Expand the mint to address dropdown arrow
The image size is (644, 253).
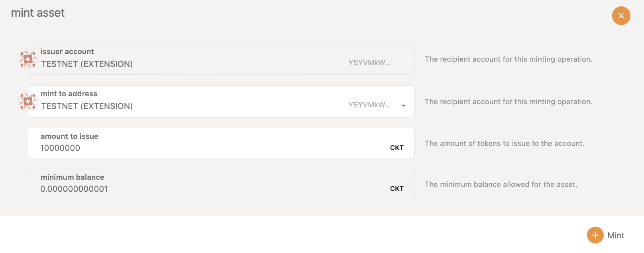pos(403,106)
